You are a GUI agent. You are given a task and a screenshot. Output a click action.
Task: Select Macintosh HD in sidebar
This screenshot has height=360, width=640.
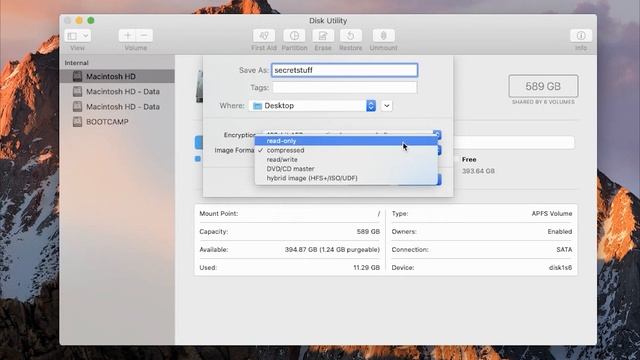point(118,76)
